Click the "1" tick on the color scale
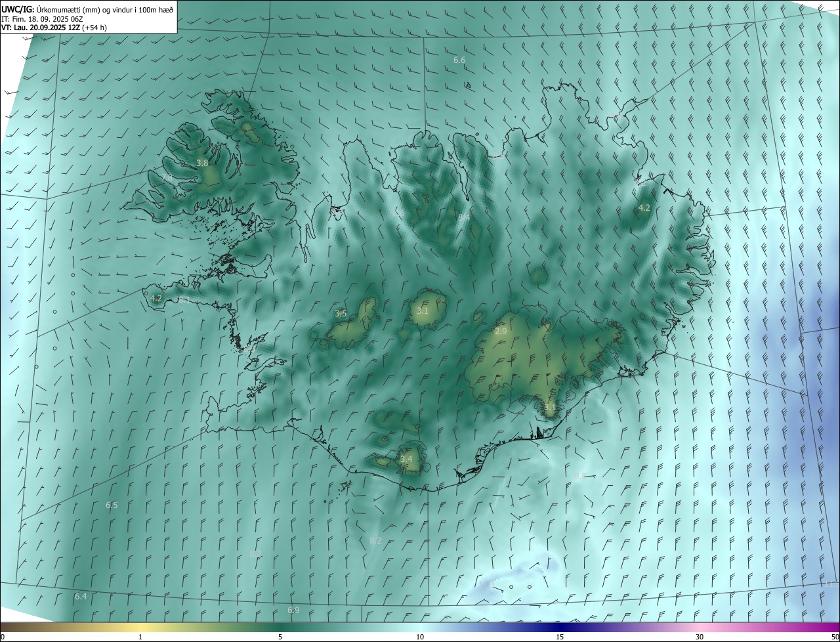840x642 pixels. (140, 637)
